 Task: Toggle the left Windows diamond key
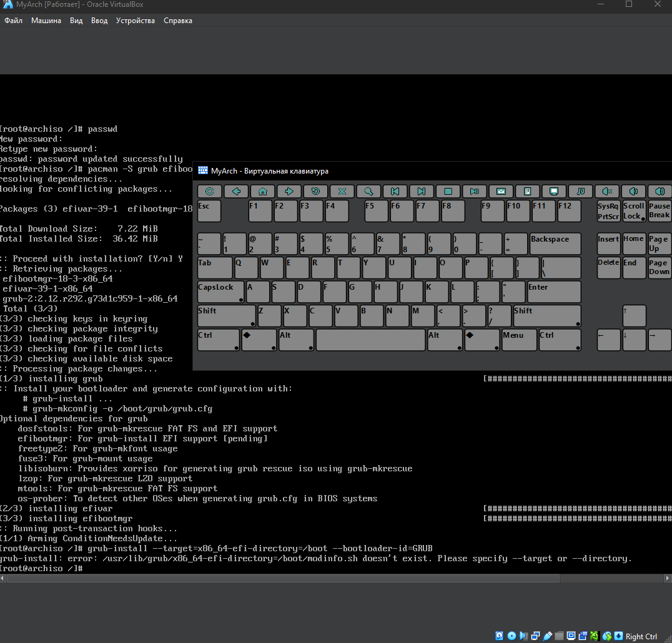coord(259,340)
